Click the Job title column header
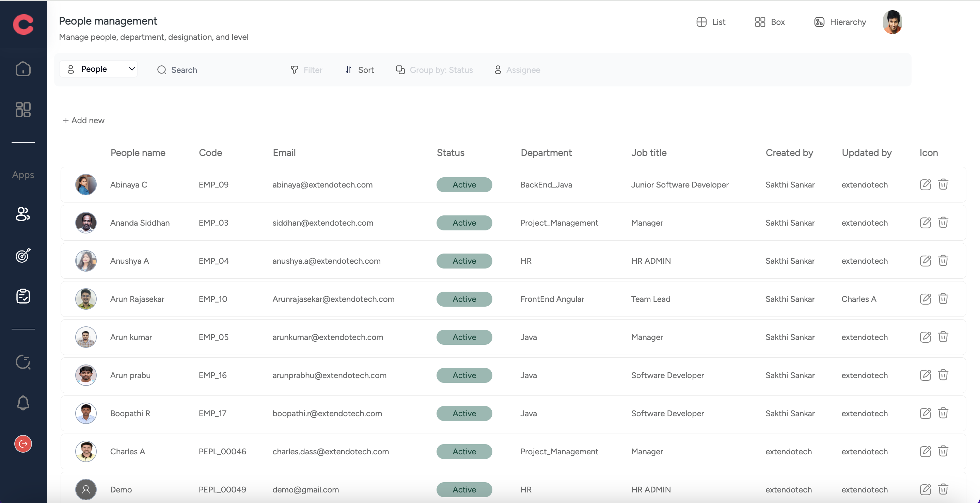Screen dimensions: 980x503 [649, 153]
